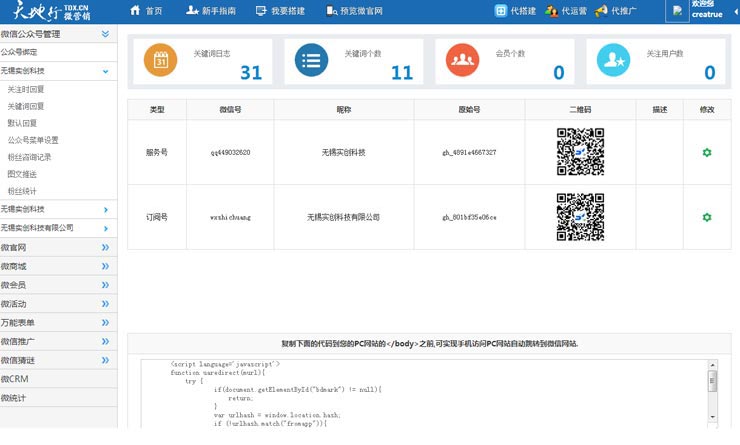This screenshot has height=445, width=740.
Task: Click the cyan 关注用户数 user-star icon
Action: [x=612, y=61]
